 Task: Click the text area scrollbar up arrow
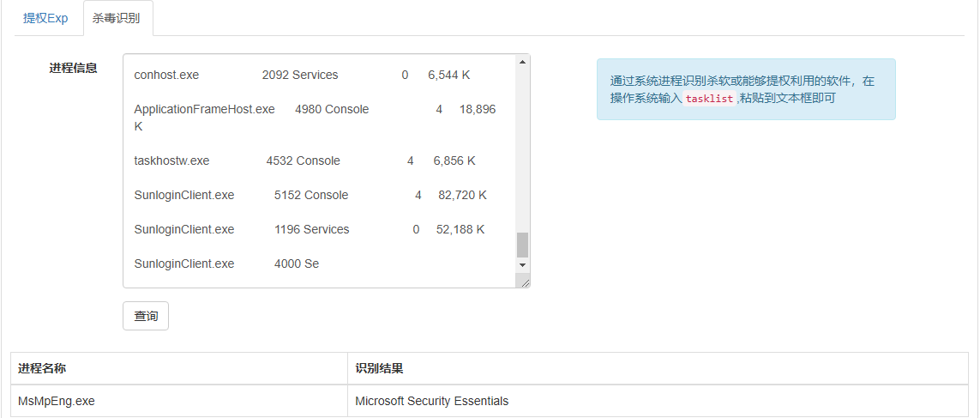(522, 62)
